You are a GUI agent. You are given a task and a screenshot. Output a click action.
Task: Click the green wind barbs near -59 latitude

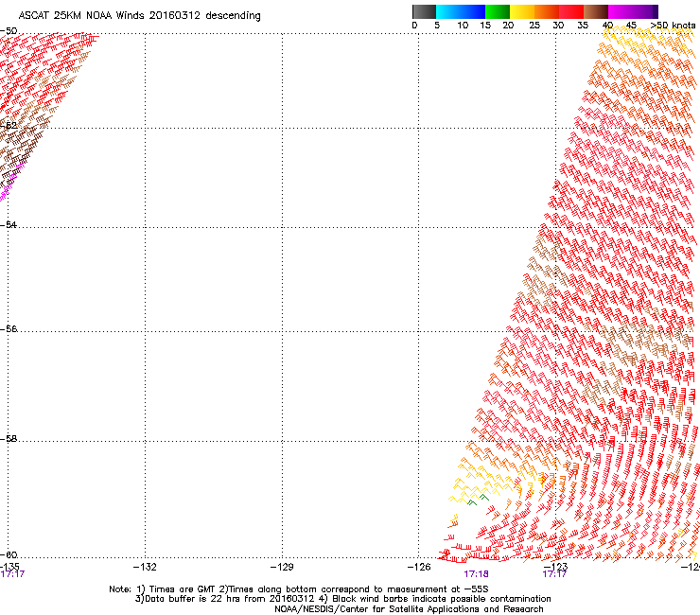(x=478, y=500)
